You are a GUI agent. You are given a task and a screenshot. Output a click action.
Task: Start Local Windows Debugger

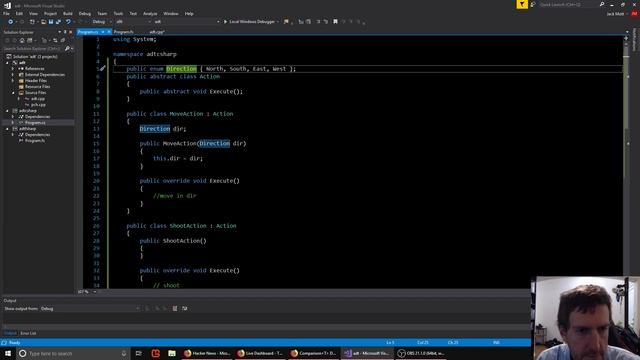tap(250, 22)
